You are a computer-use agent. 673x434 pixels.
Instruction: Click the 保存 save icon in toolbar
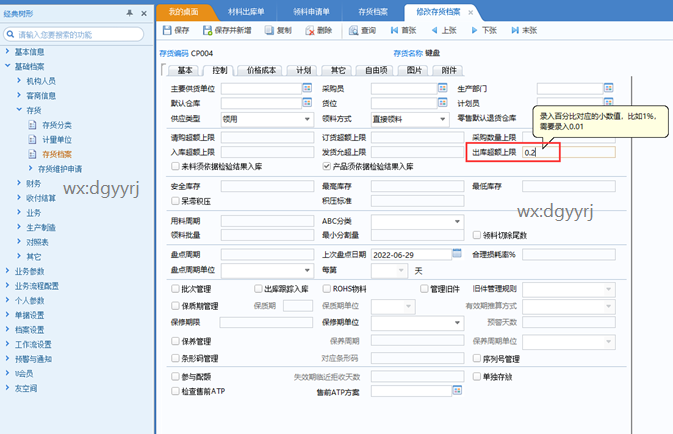click(167, 30)
